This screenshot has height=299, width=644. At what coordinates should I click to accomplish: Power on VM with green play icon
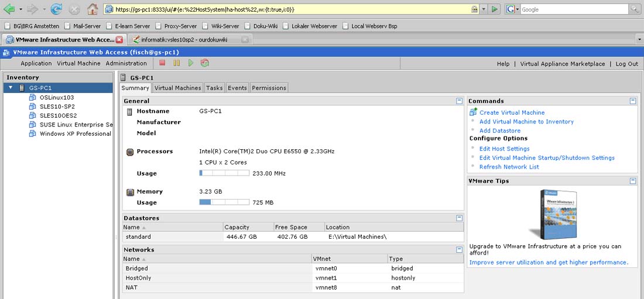click(191, 63)
